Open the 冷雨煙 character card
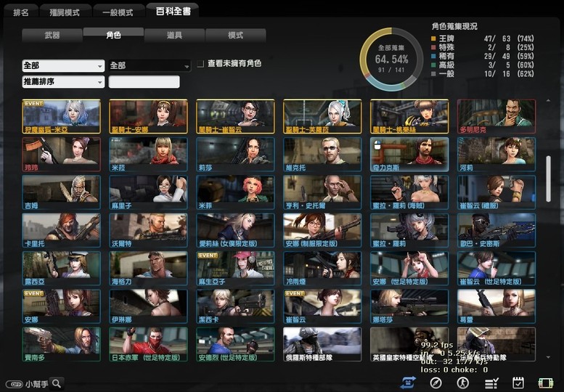Viewport: 564px width, 392px height. (322, 269)
